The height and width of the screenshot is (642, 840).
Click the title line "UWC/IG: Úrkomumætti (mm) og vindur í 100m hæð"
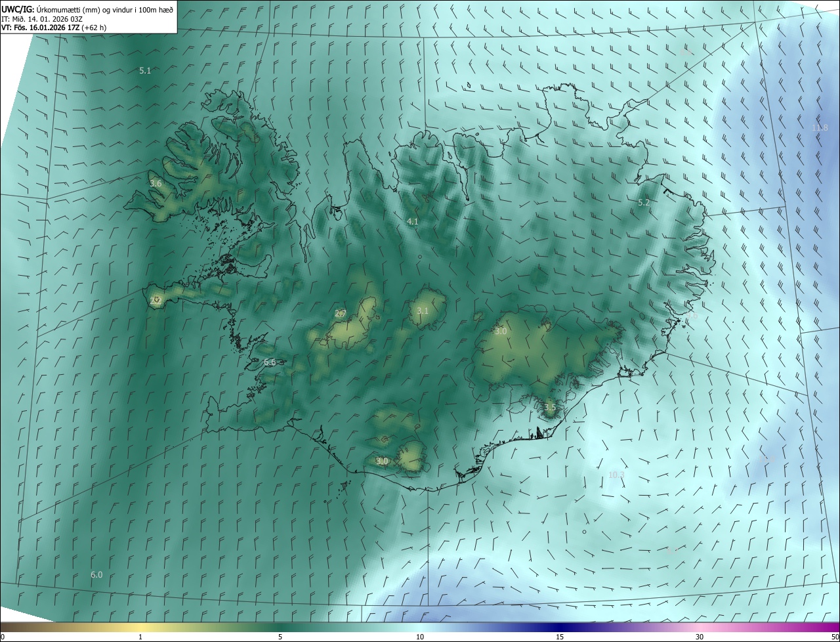(x=87, y=9)
